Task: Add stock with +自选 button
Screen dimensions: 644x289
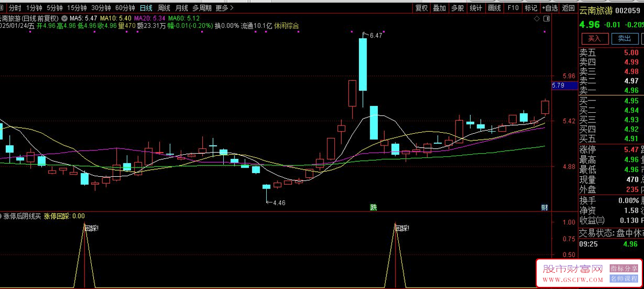Action: tap(550, 8)
